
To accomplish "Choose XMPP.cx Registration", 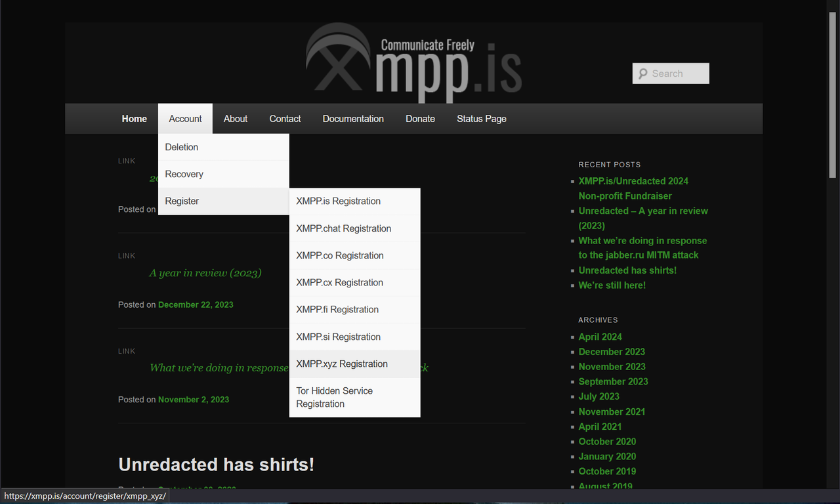I will coord(355,282).
